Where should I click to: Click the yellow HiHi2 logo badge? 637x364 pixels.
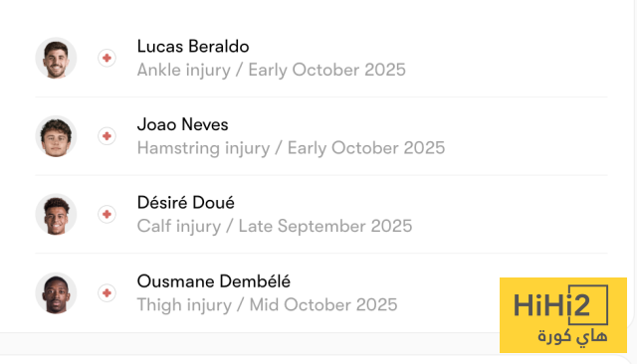coord(563,315)
